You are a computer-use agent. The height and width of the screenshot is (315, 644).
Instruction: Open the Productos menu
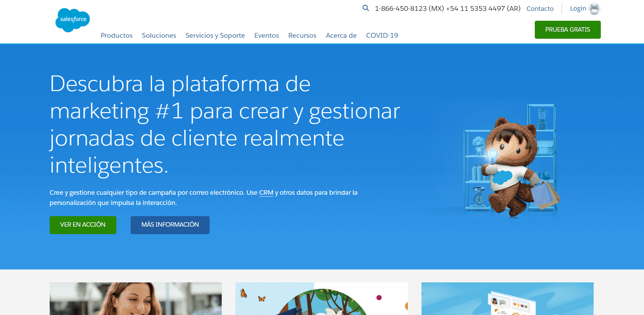pos(116,35)
